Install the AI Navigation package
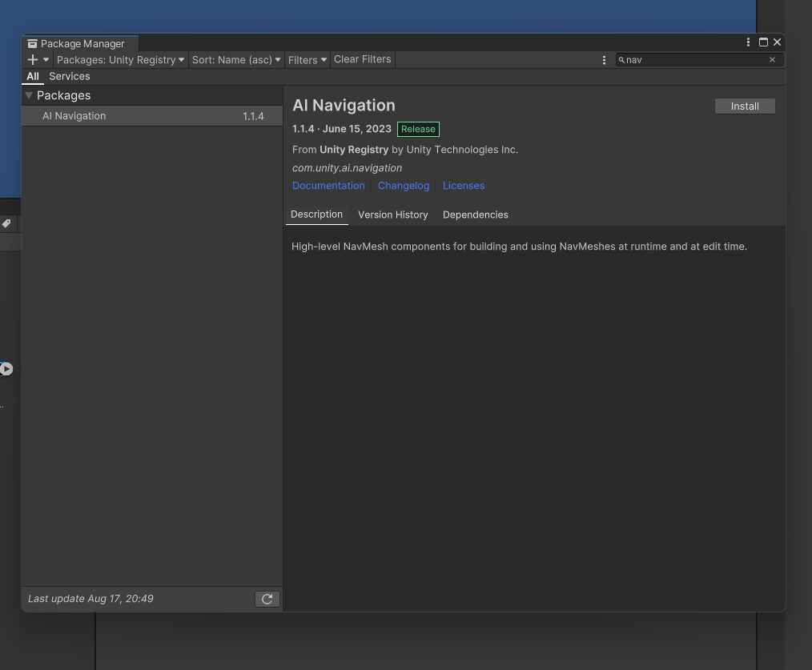The width and height of the screenshot is (812, 670). point(745,106)
